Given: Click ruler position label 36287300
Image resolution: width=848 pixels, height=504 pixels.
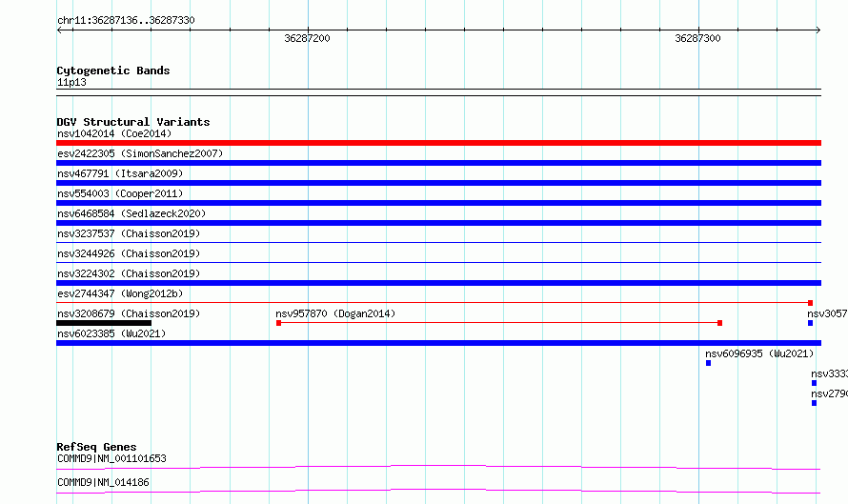Looking at the screenshot, I should (697, 38).
